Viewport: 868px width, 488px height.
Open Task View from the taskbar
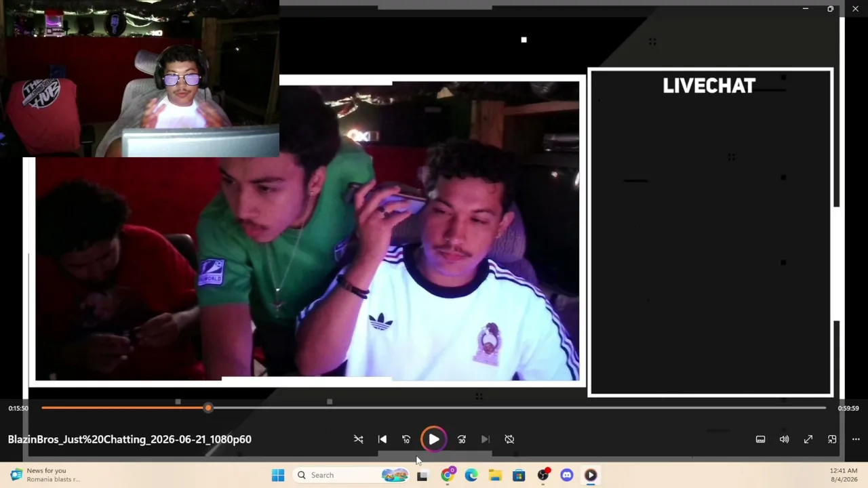coord(422,475)
